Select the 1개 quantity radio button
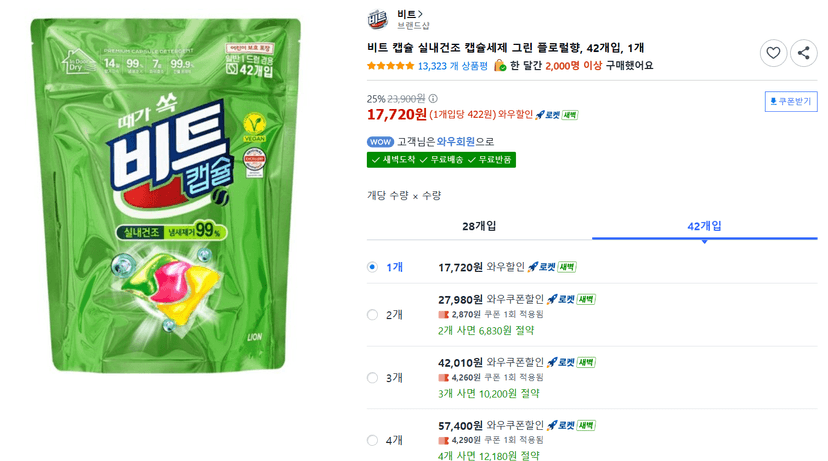The height and width of the screenshot is (461, 828). click(x=372, y=267)
